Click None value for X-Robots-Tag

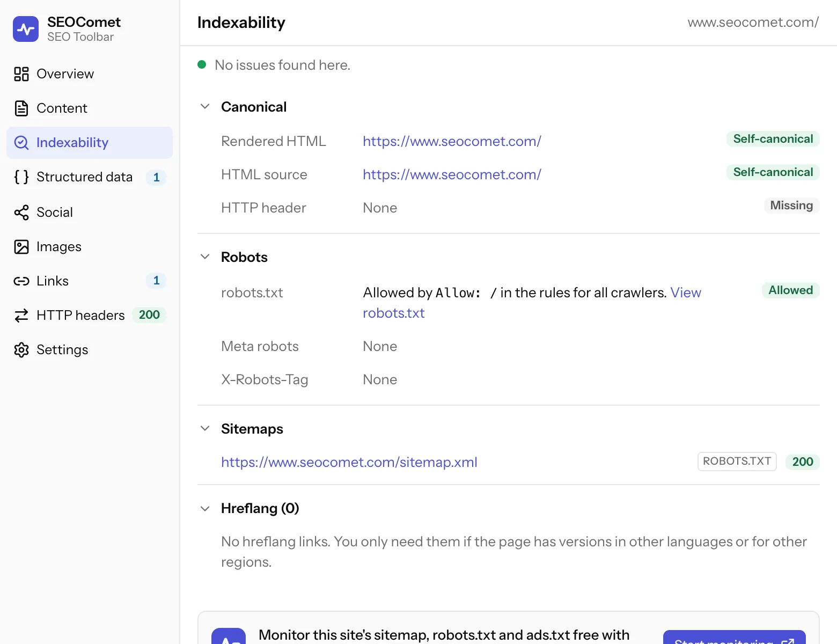click(380, 379)
